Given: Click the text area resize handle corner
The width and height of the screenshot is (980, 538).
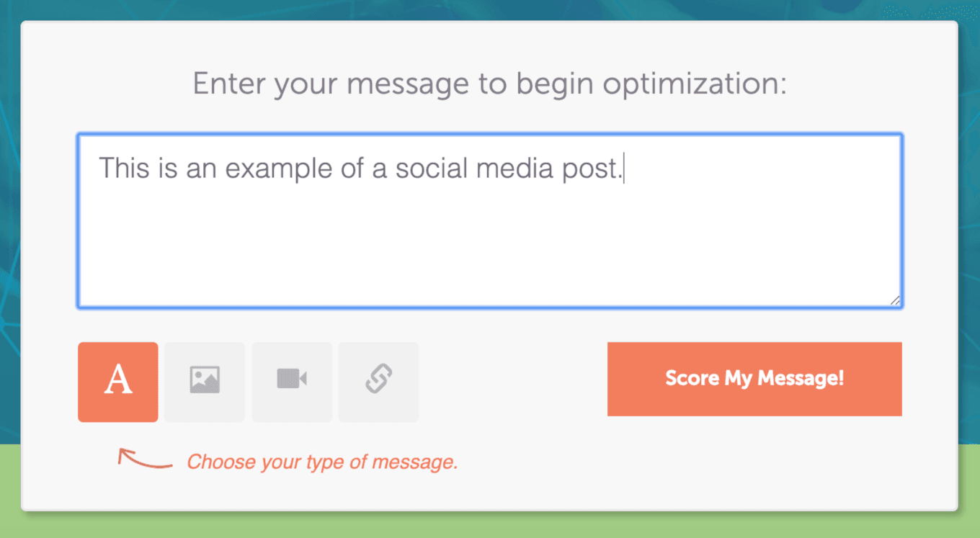Looking at the screenshot, I should click(894, 300).
